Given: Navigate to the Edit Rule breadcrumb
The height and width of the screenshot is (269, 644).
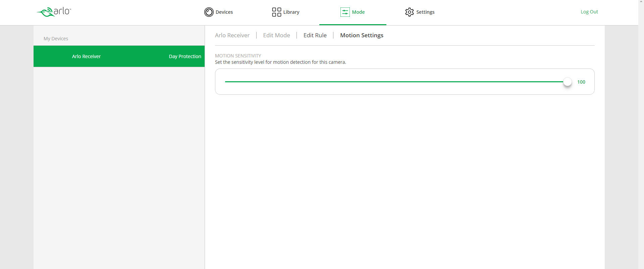Looking at the screenshot, I should click(315, 35).
